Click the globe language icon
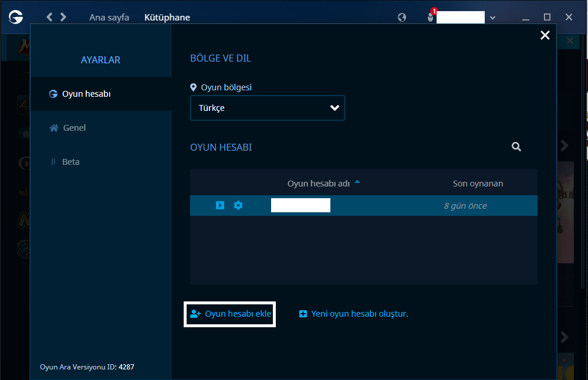Viewport: 588px width, 380px height. [402, 17]
